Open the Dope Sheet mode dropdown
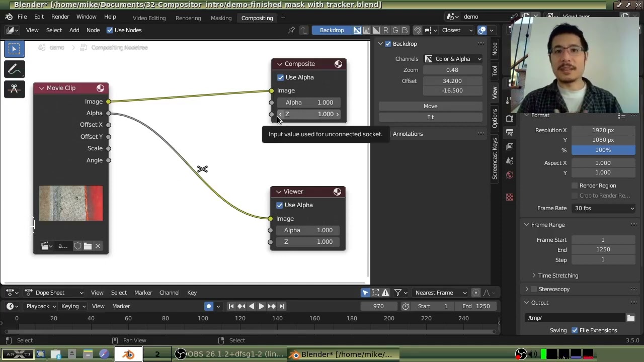 (54, 293)
